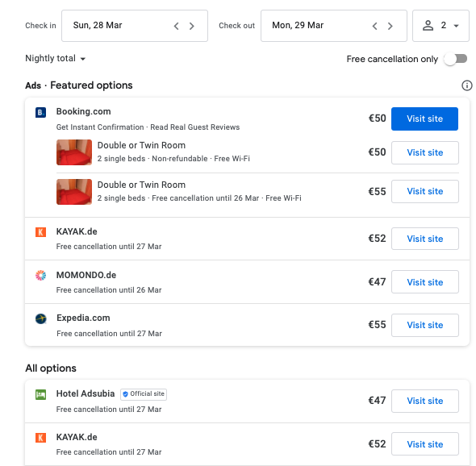Click the Sun, 28 Mar check-in field
Screen dimensions: 476x466
coord(135,26)
